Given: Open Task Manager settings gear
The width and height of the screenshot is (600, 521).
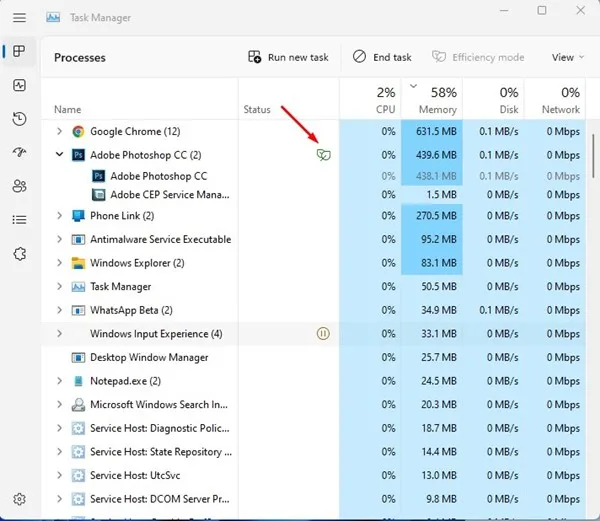Looking at the screenshot, I should point(19,499).
